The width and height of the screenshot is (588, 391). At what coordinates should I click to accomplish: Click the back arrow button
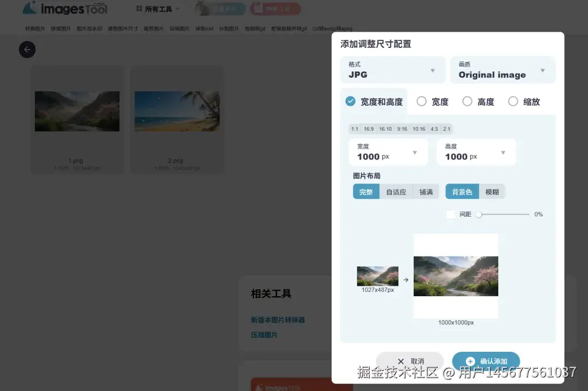pos(27,50)
